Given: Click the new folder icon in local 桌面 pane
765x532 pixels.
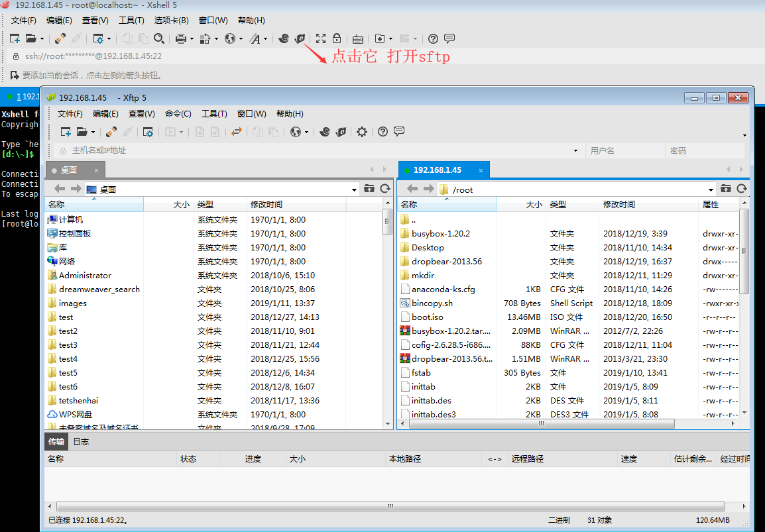Looking at the screenshot, I should pyautogui.click(x=369, y=189).
